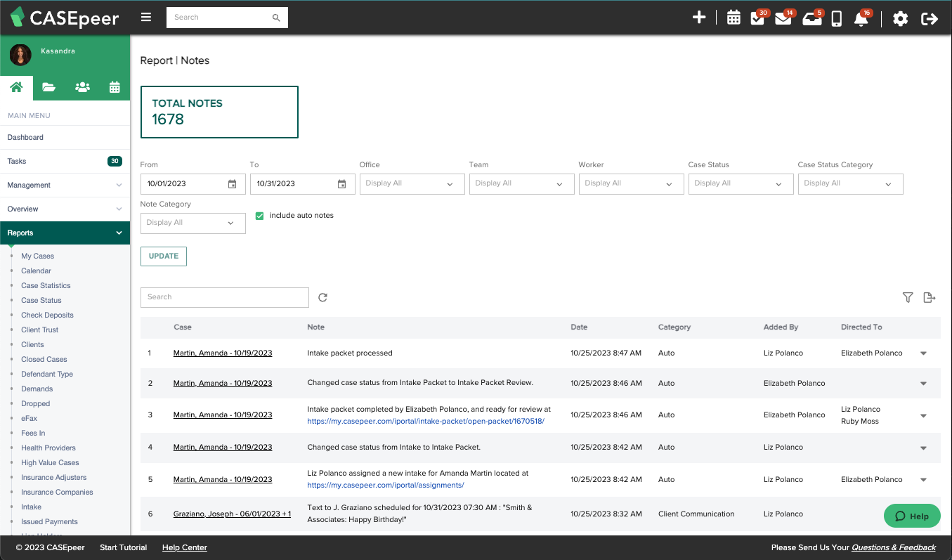
Task: Click the UPDATE button
Action: pyautogui.click(x=164, y=256)
